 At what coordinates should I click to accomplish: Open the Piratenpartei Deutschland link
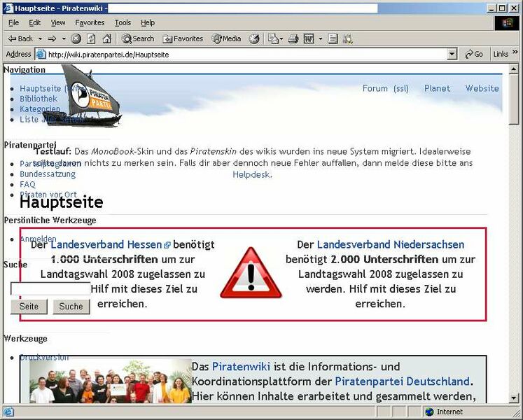point(403,381)
